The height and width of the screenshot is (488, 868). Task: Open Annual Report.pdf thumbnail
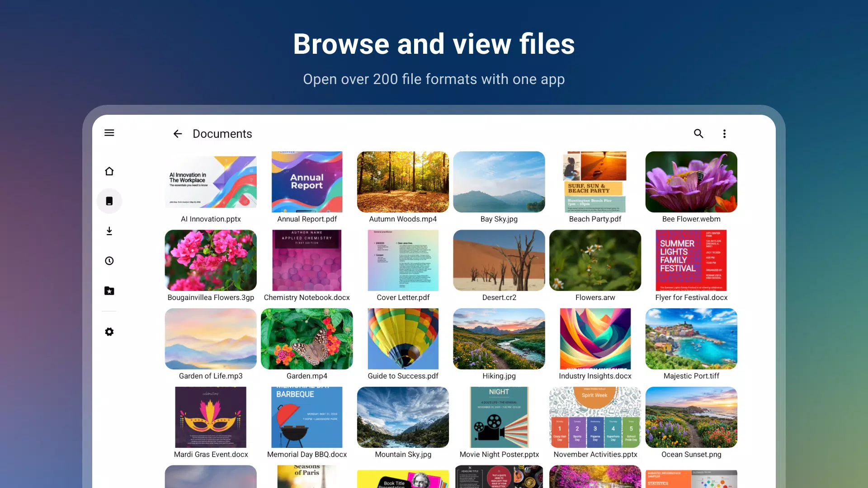click(x=307, y=182)
